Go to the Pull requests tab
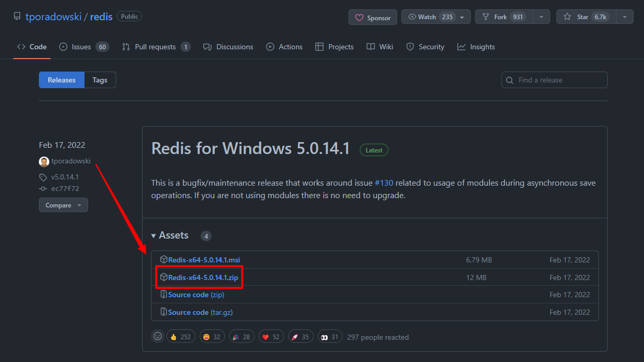644x362 pixels. (156, 47)
